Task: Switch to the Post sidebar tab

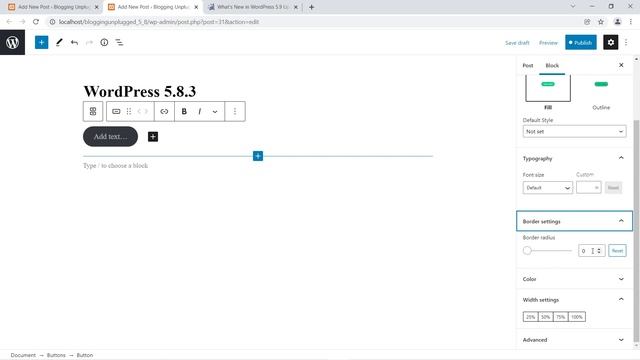Action: [528, 65]
